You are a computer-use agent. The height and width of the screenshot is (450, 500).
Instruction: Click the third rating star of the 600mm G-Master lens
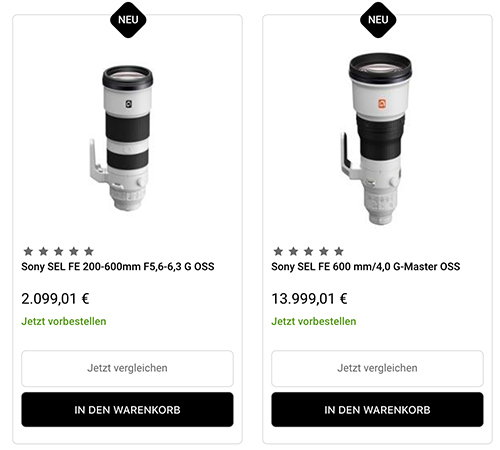coord(309,251)
